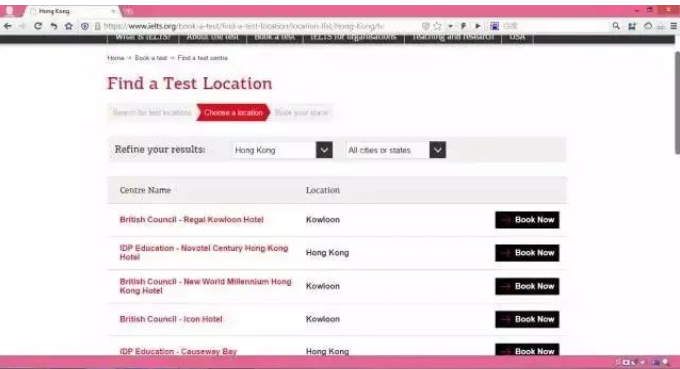Click 'Kowloon' in the New World Millennium row
The height and width of the screenshot is (369, 680).
pyautogui.click(x=323, y=286)
